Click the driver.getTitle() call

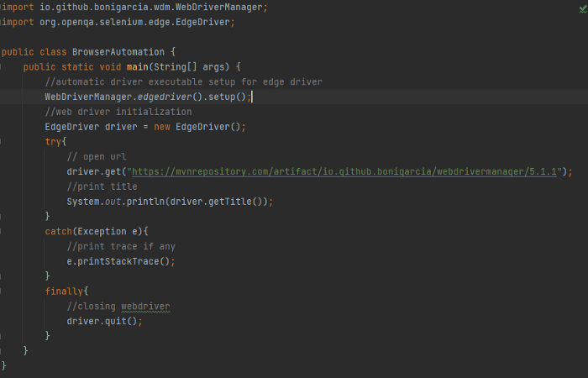click(x=216, y=202)
